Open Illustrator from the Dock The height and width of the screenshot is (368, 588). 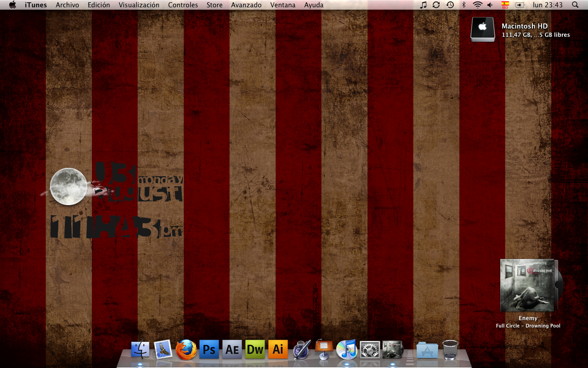coord(278,350)
